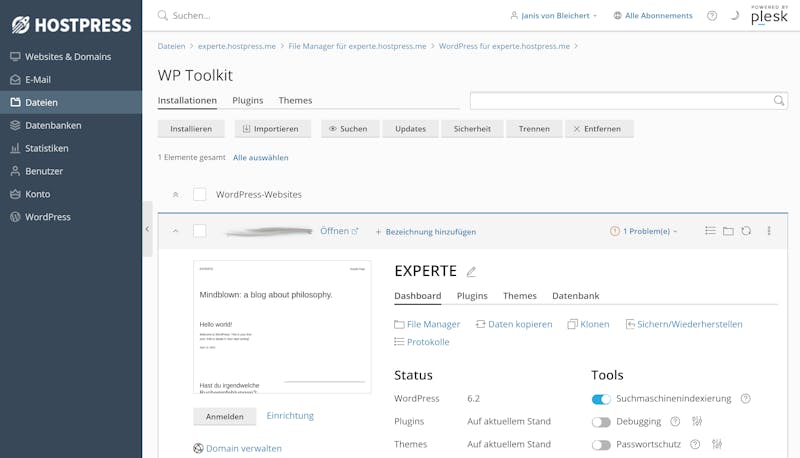Open the File Manager link
Image resolution: width=800 pixels, height=458 pixels.
coord(427,324)
